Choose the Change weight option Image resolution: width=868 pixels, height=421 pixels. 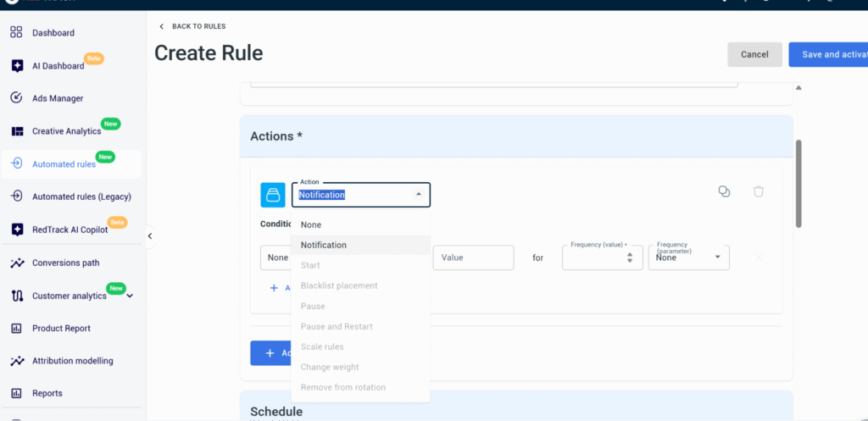point(360,367)
